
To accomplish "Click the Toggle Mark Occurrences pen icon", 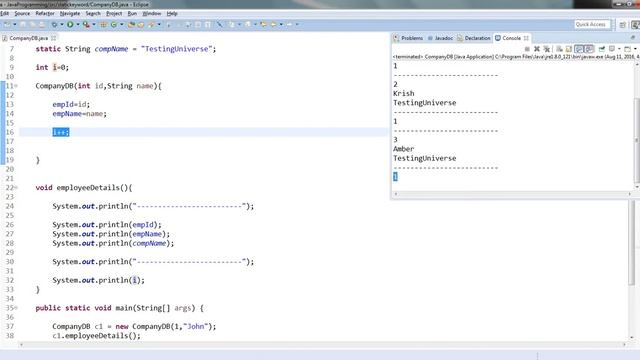I will click(x=220, y=24).
